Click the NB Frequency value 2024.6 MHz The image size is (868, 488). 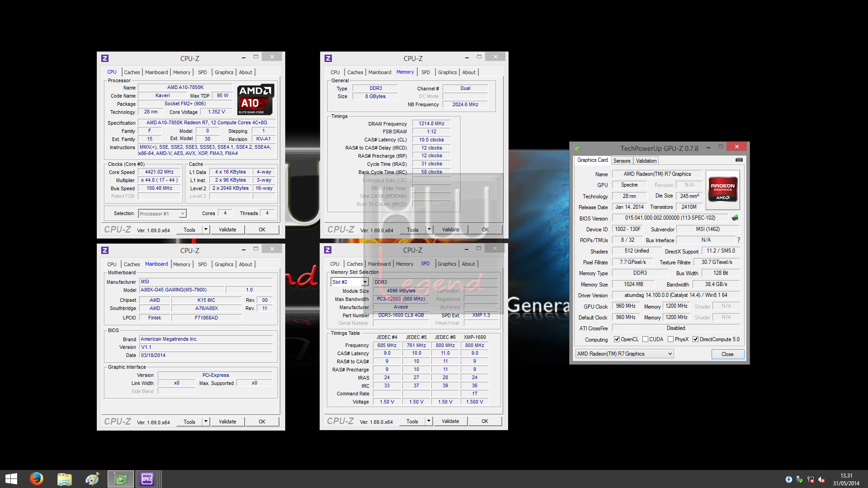coord(465,104)
